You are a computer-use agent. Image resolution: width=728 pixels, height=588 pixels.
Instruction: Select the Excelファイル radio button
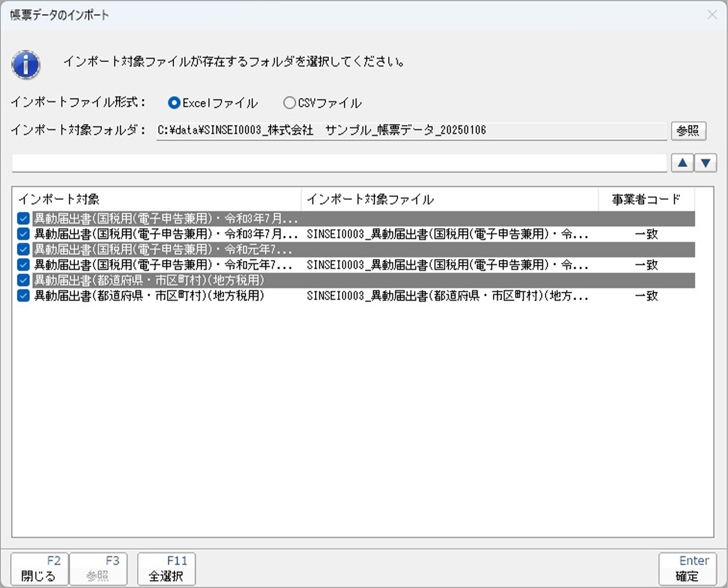pos(174,103)
